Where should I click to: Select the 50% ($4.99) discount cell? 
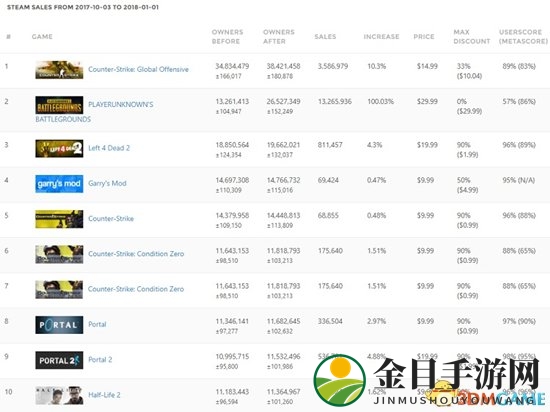(x=468, y=185)
